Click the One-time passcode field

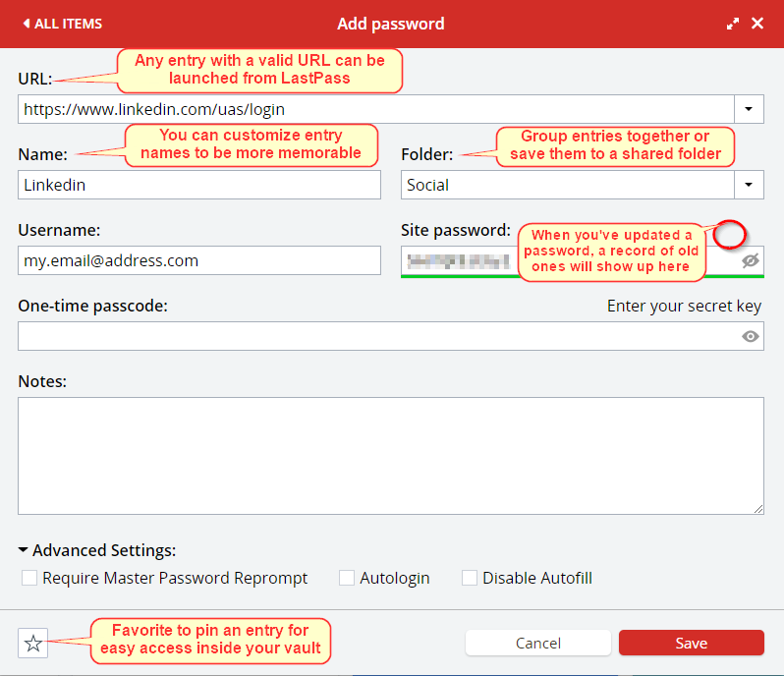pos(390,336)
